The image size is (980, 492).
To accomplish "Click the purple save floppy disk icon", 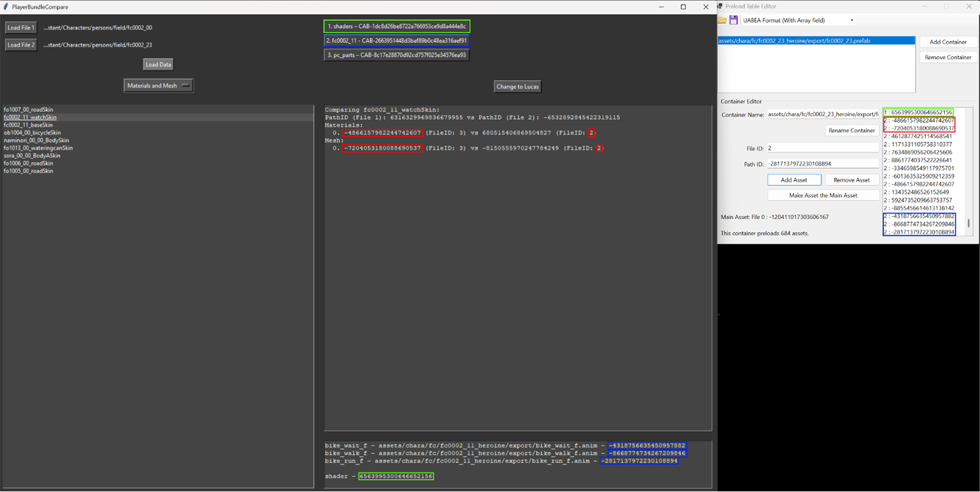I will [x=733, y=20].
